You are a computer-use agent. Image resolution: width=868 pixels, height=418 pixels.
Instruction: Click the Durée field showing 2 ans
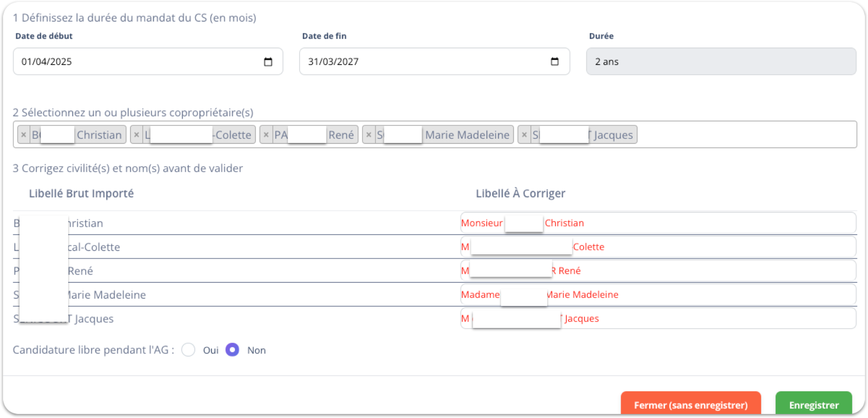[721, 61]
